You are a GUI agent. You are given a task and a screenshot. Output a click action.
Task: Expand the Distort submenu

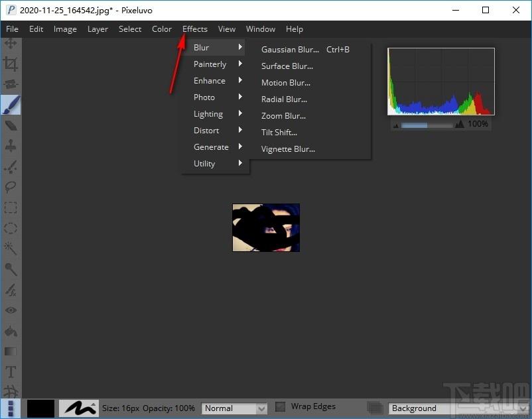pyautogui.click(x=215, y=131)
